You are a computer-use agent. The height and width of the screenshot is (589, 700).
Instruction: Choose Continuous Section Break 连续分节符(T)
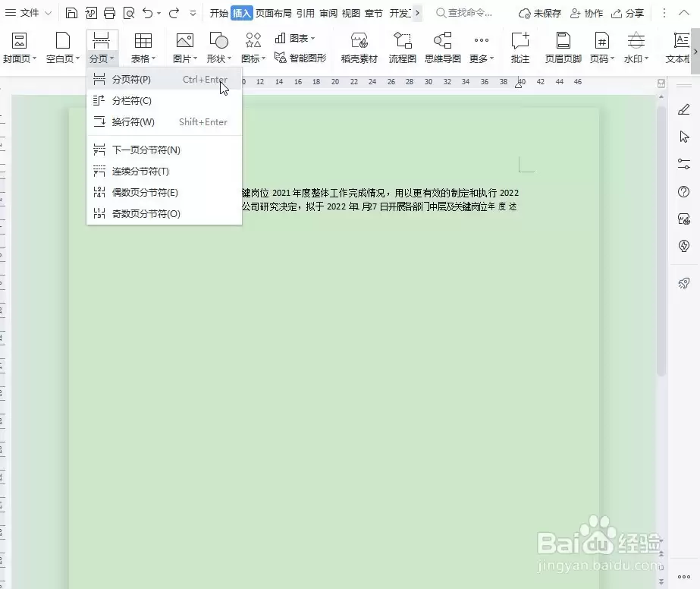[x=164, y=171]
